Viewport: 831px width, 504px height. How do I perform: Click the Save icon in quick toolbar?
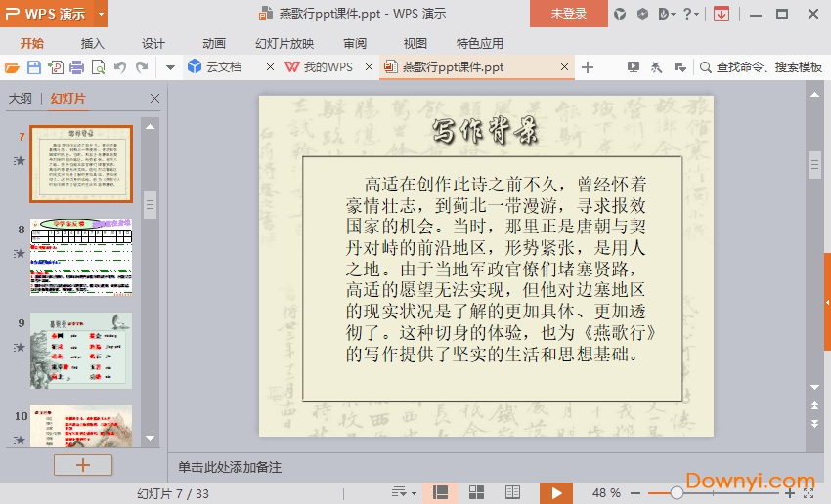[34, 67]
